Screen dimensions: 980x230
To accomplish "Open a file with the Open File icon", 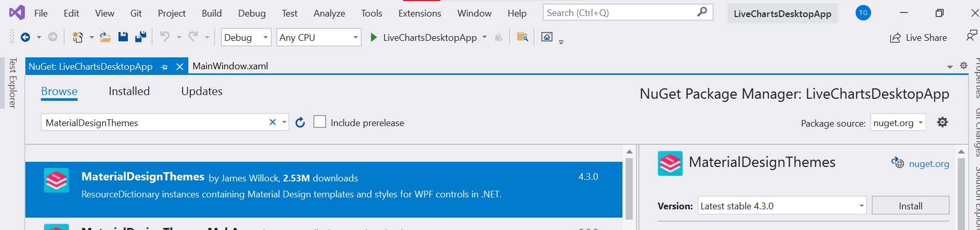I will pyautogui.click(x=105, y=37).
